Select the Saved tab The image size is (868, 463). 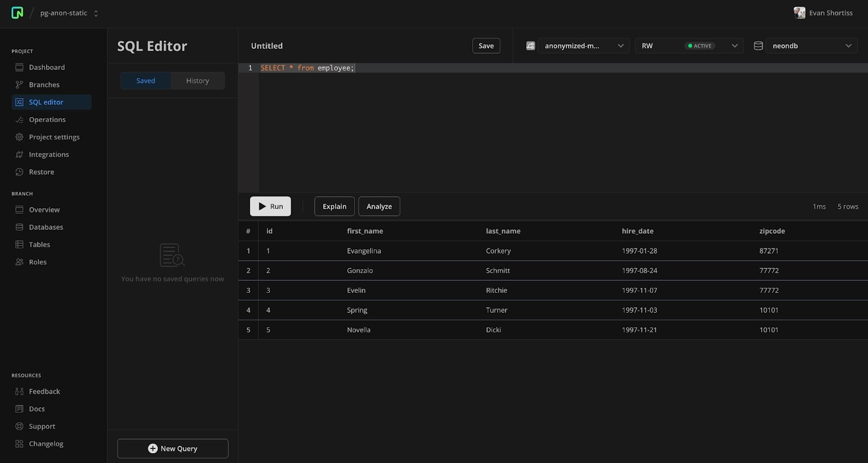[x=145, y=81]
